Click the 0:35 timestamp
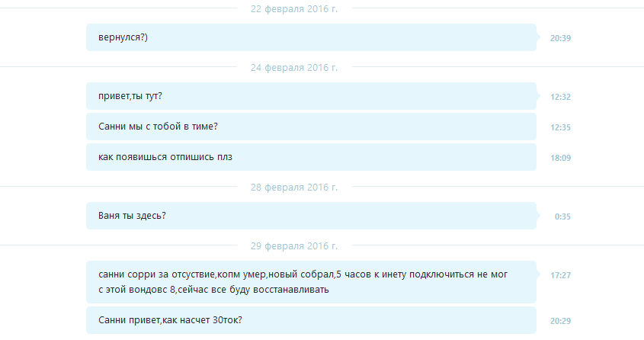Image resolution: width=644 pixels, height=340 pixels. (562, 217)
